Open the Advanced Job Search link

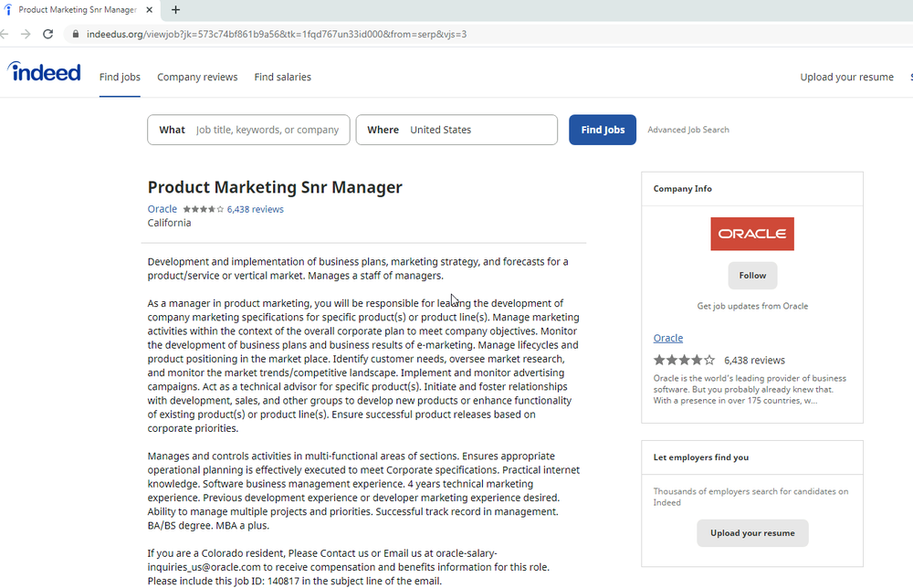click(688, 130)
